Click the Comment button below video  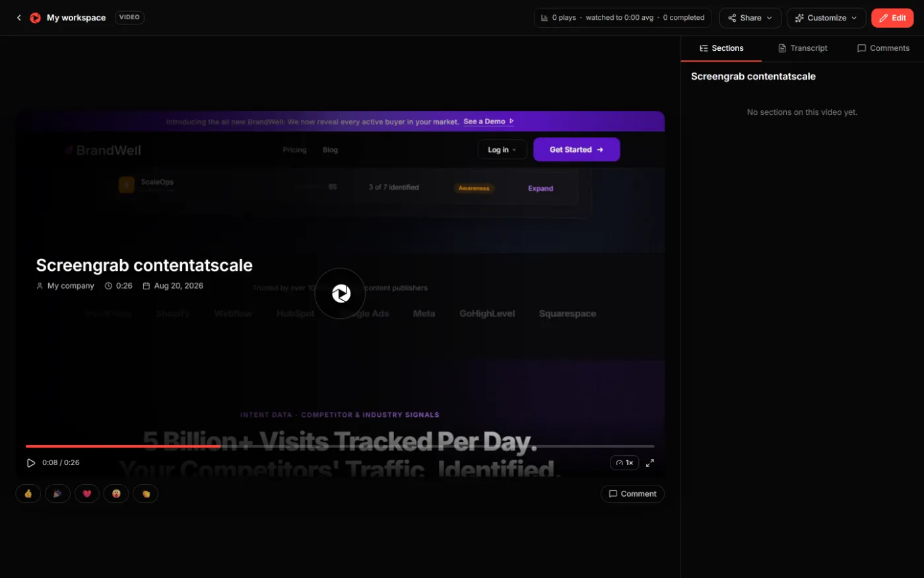(632, 493)
